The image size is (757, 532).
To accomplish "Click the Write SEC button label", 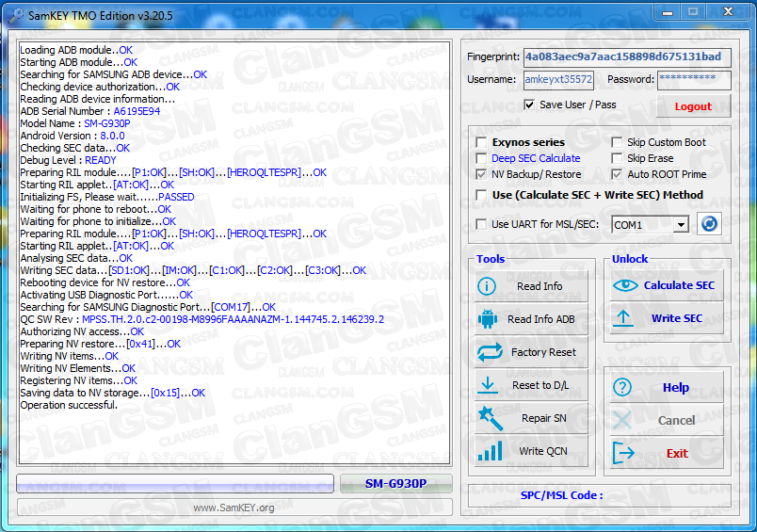I will tap(677, 318).
